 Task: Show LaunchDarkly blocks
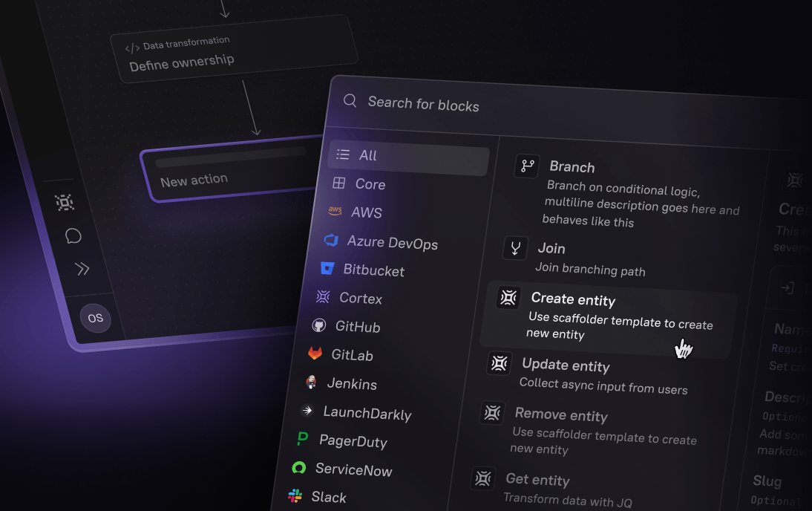click(366, 413)
